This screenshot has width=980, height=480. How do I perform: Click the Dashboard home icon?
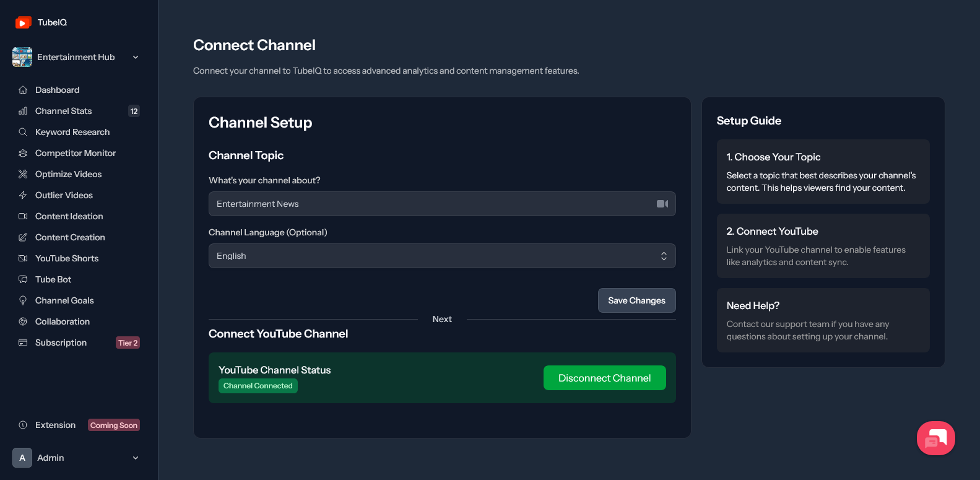coord(23,90)
